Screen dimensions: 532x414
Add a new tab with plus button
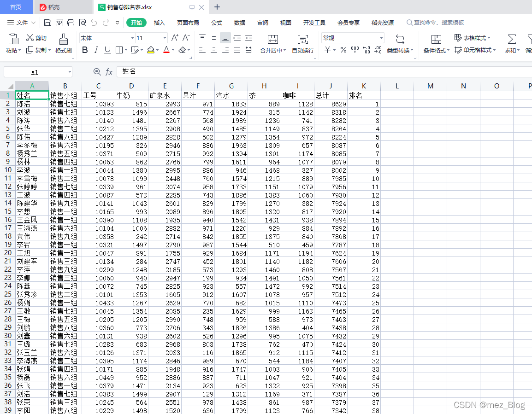pyautogui.click(x=217, y=7)
